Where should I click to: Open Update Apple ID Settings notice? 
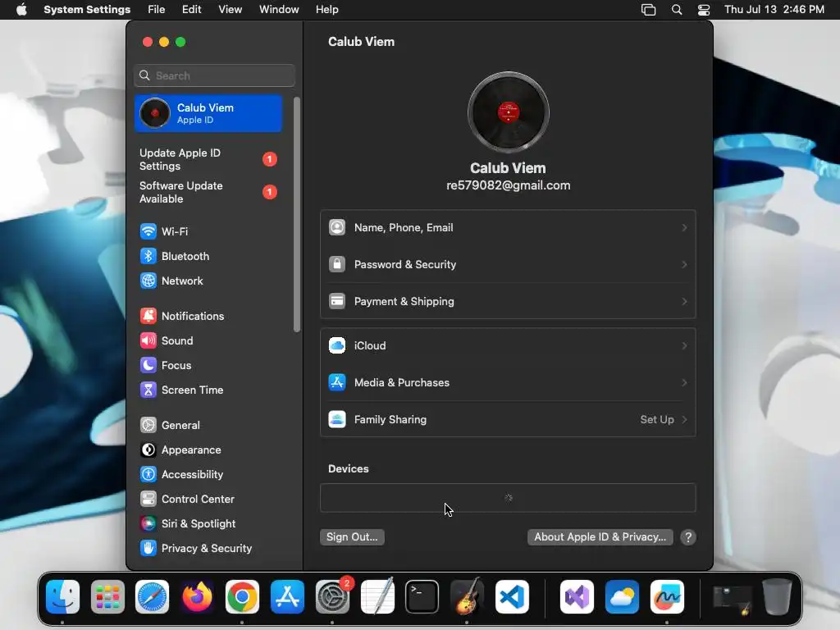point(208,160)
